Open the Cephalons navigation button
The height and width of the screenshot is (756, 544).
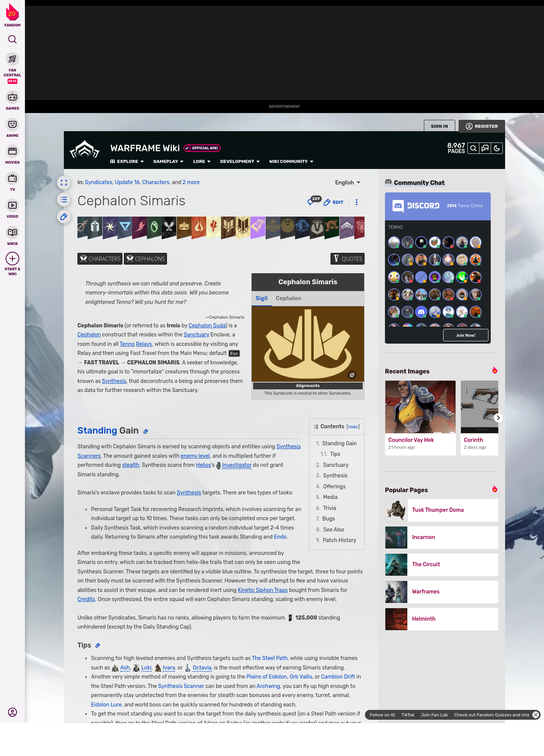(145, 259)
